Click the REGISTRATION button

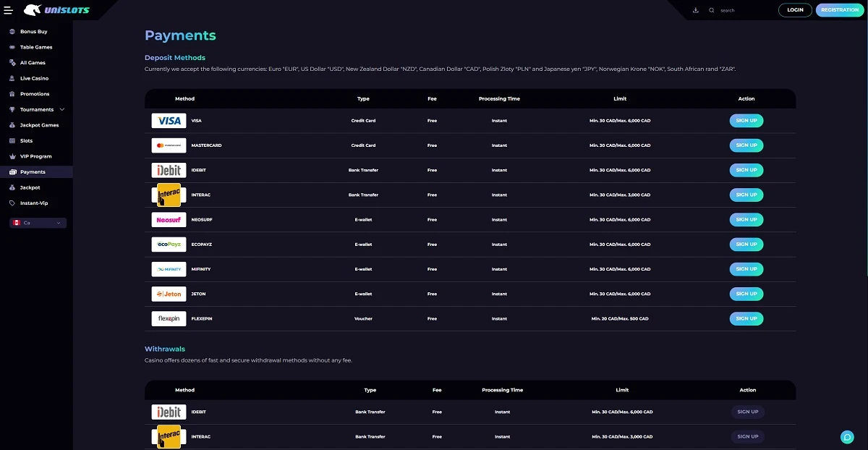(840, 10)
